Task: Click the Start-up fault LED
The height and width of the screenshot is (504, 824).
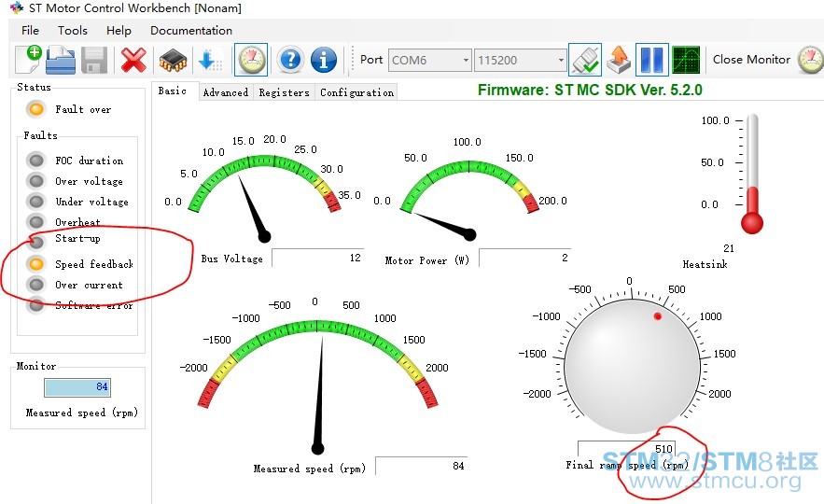Action: point(36,242)
